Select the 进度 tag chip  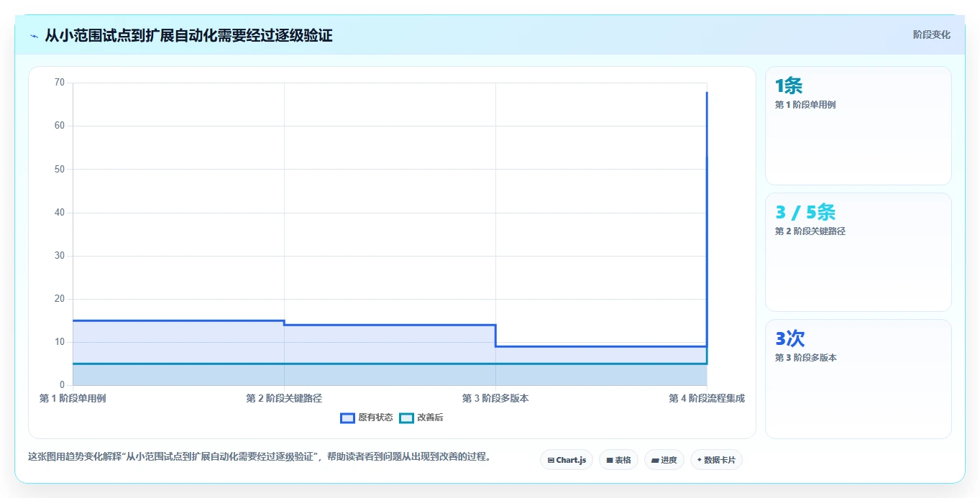pyautogui.click(x=664, y=460)
